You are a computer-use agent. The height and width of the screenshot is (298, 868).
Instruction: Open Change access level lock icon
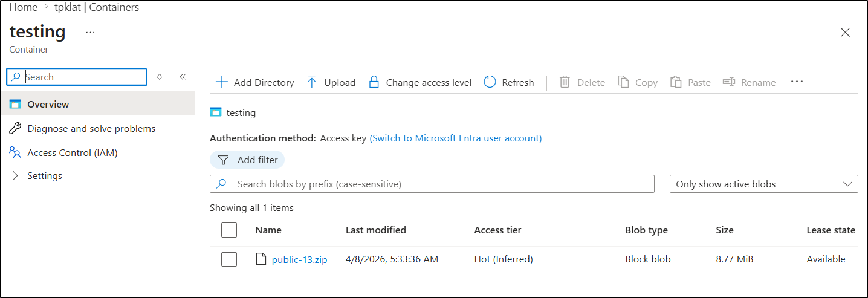point(374,82)
